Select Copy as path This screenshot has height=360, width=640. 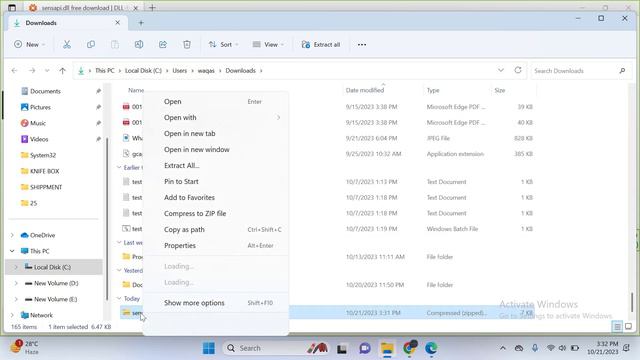point(216,229)
